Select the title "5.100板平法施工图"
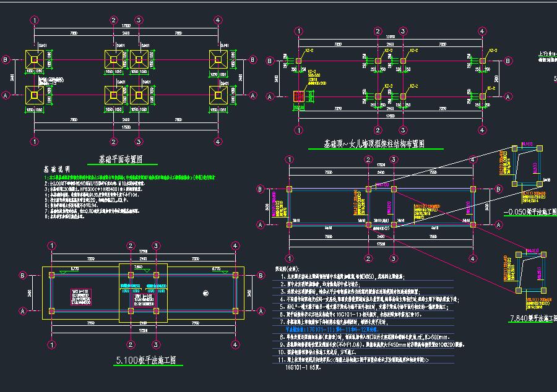This screenshot has width=557, height=392. click(146, 360)
